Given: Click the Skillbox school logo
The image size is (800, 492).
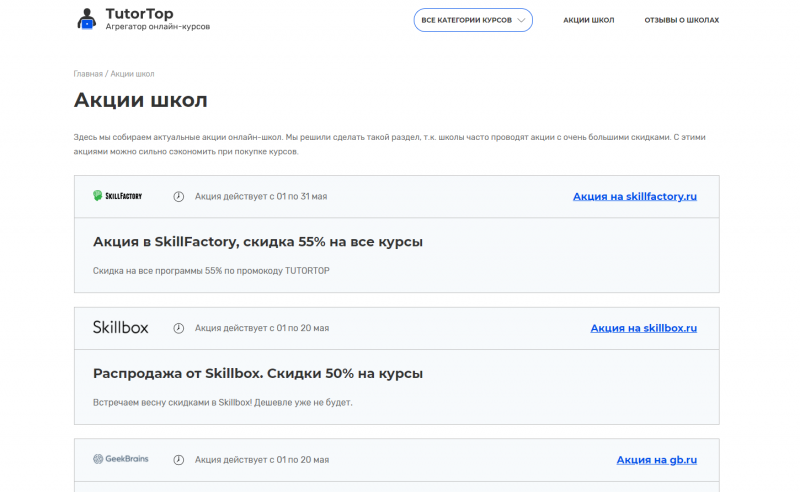Looking at the screenshot, I should (x=120, y=327).
